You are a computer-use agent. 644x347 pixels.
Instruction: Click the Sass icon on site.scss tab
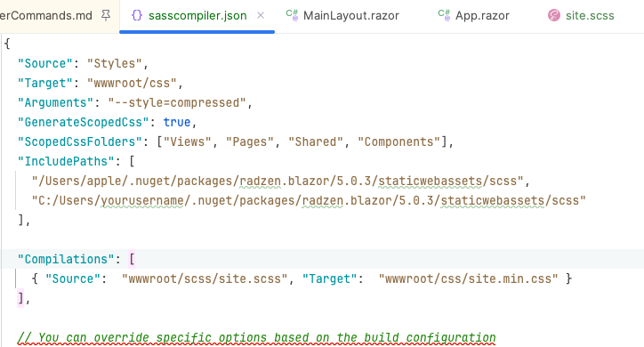click(x=554, y=16)
